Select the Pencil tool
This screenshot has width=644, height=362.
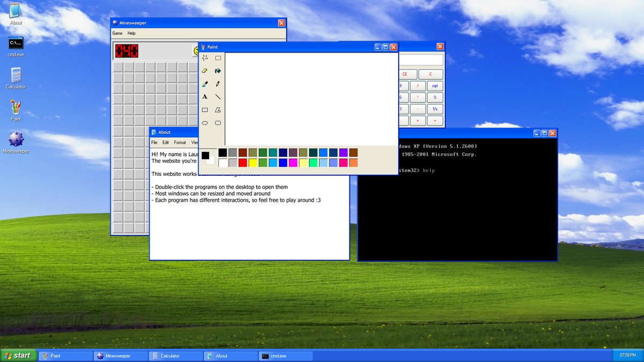(x=218, y=84)
